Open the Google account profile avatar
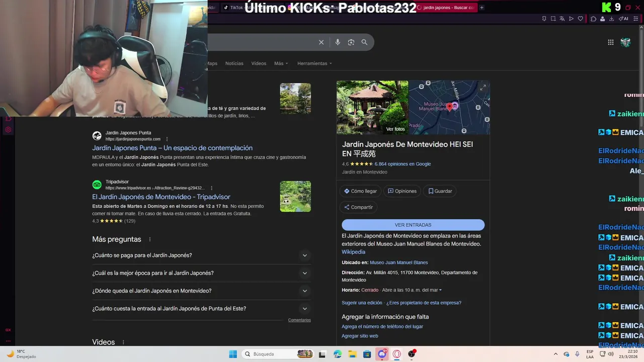Screen dimensions: 644x362 (625, 42)
